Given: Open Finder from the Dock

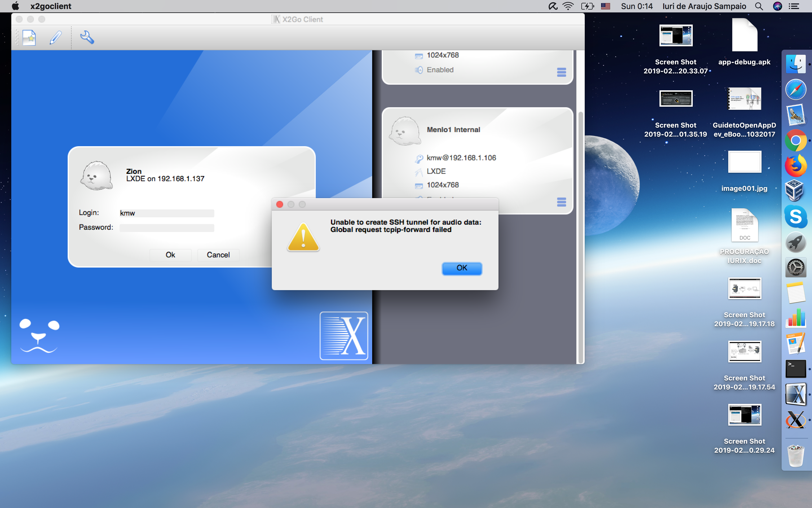Looking at the screenshot, I should point(796,64).
